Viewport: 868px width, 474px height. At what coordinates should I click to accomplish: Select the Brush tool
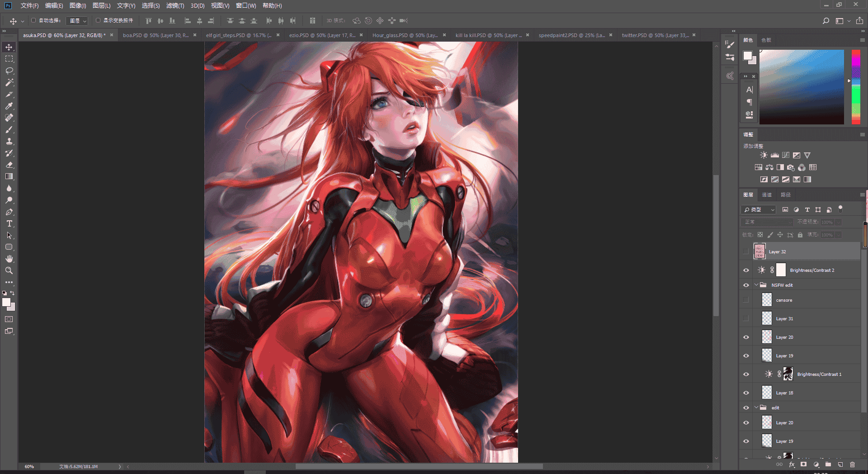point(9,129)
